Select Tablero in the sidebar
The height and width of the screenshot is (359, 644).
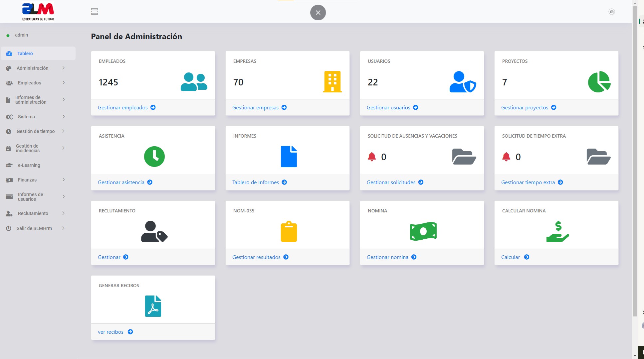[x=25, y=54]
